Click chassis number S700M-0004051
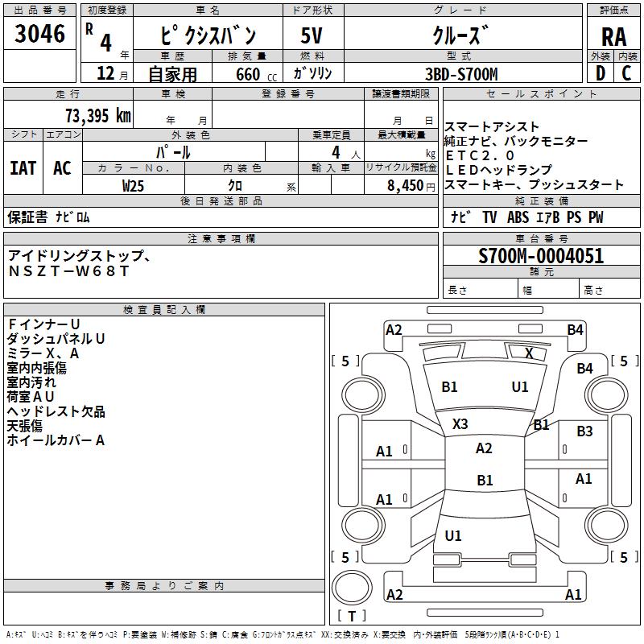This screenshot has height=644, width=644. 541,256
